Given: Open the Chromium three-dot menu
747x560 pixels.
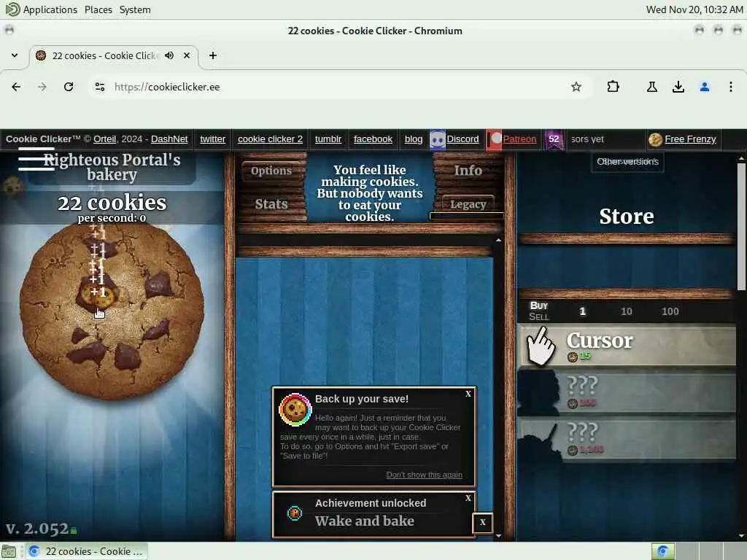Looking at the screenshot, I should 730,87.
